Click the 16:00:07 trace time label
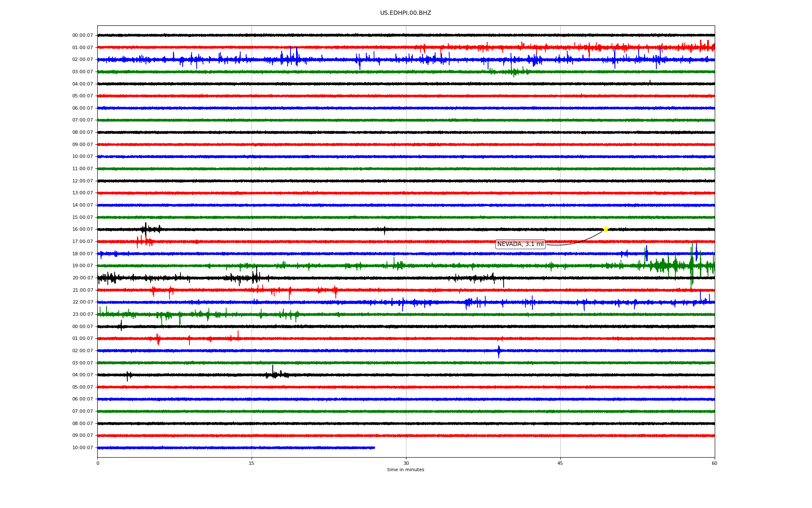The height and width of the screenshot is (508, 812). point(82,229)
